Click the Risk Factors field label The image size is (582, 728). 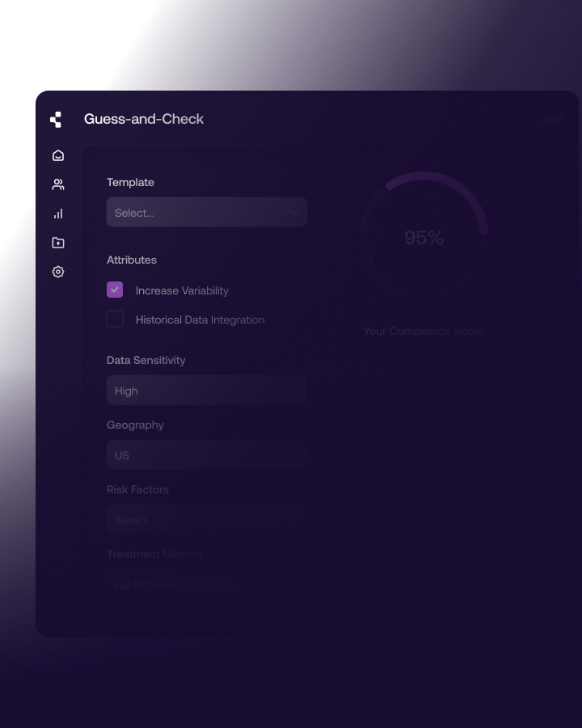138,489
